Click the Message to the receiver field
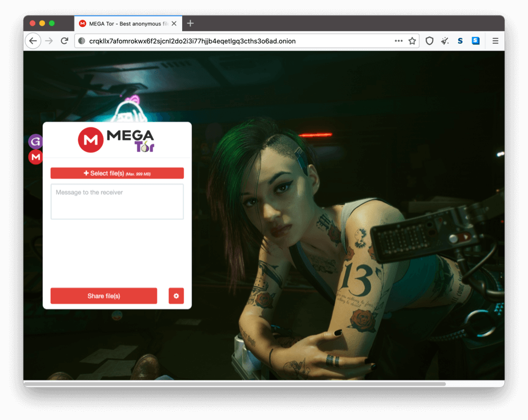Screen dimensions: 528x420 [117, 202]
